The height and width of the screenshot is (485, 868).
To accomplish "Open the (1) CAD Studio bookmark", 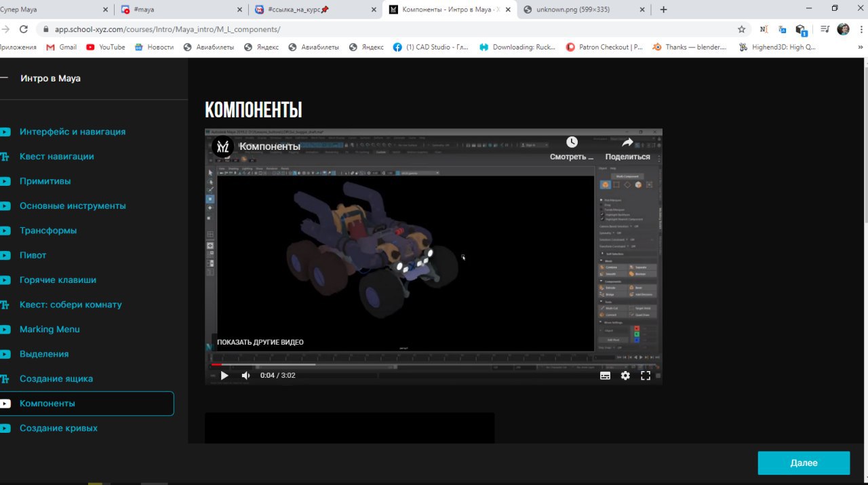I will 431,47.
